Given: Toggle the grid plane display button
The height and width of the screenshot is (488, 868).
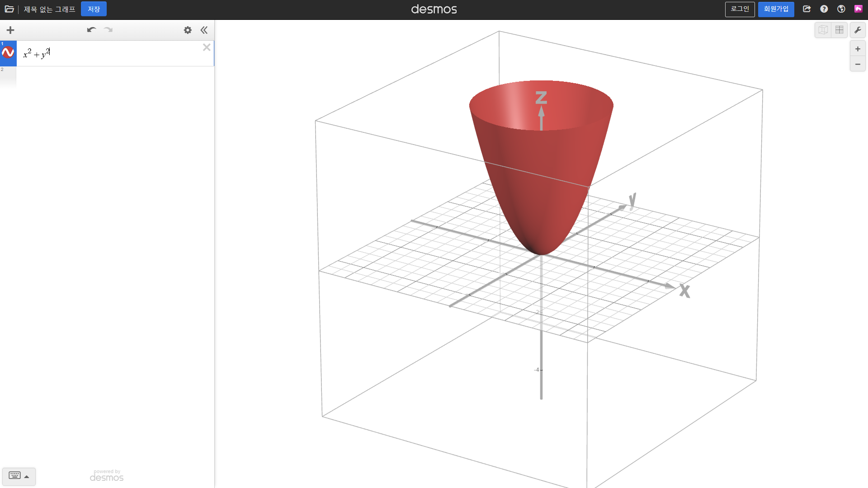Looking at the screenshot, I should tap(840, 30).
